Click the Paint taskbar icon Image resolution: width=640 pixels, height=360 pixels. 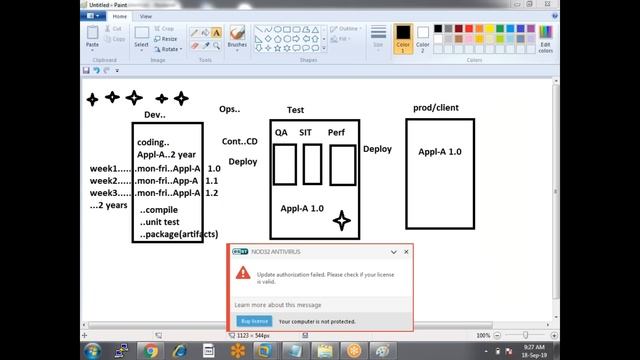pos(382,351)
